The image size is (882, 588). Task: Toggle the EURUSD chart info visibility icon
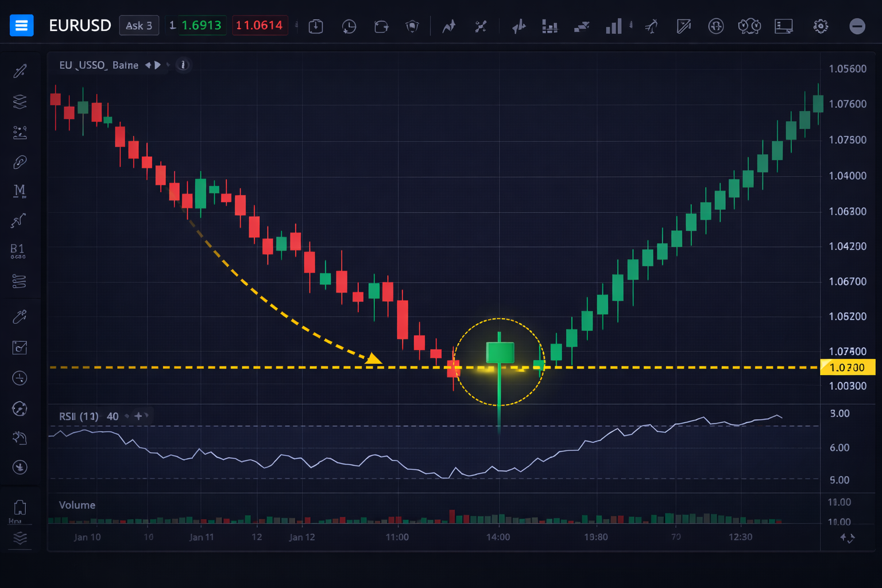tap(183, 65)
